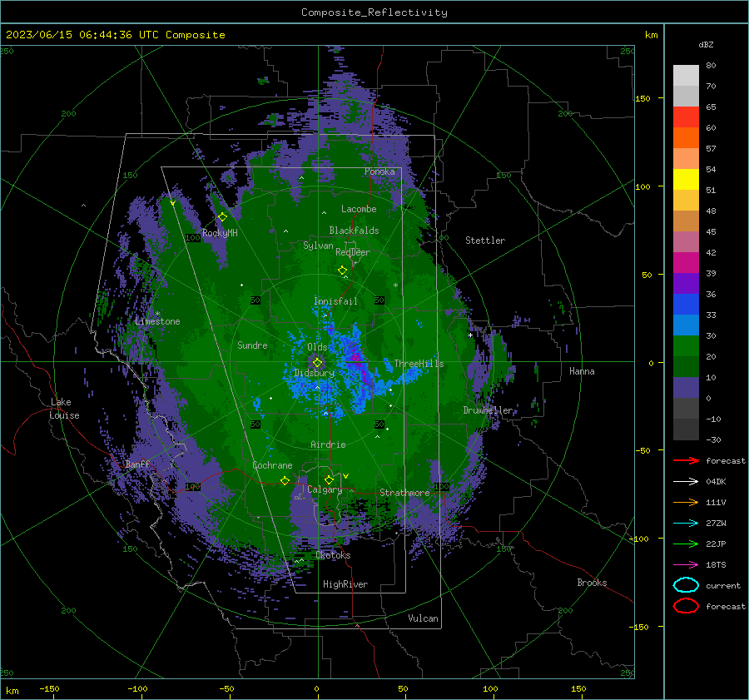Click the 150 km mark on right axis
749x700 pixels.
point(642,98)
